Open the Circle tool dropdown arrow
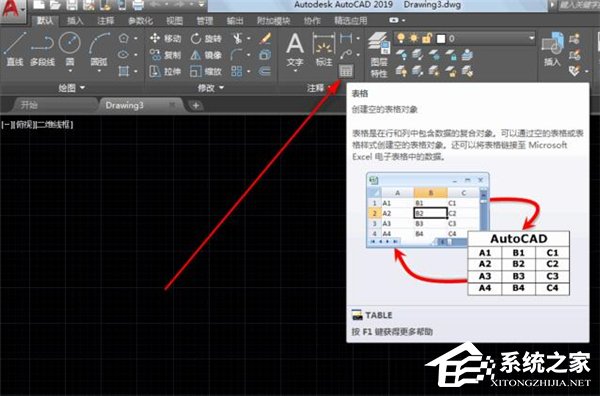 pos(70,71)
